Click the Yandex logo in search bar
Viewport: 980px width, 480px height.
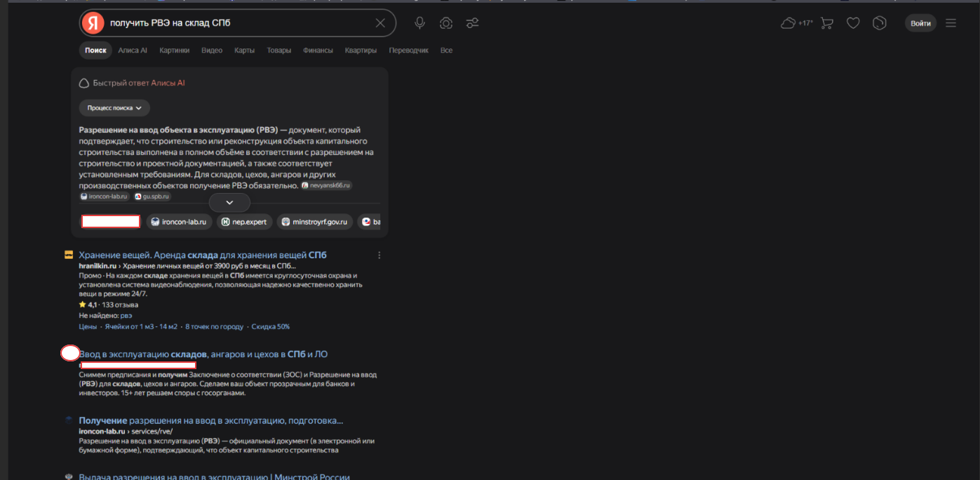(x=93, y=23)
